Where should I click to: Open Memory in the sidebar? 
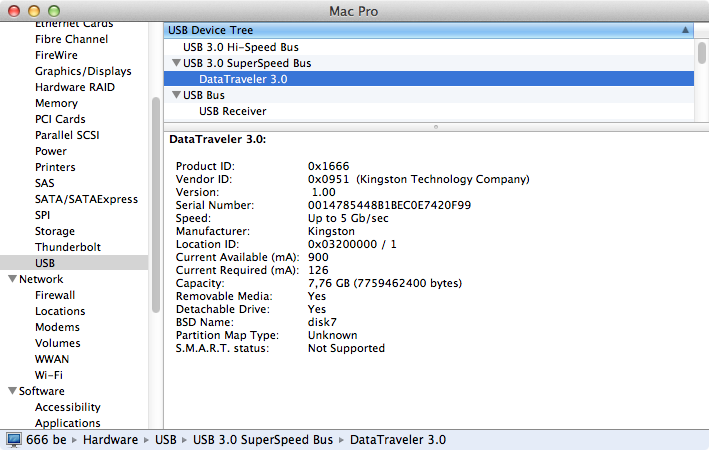[x=57, y=103]
